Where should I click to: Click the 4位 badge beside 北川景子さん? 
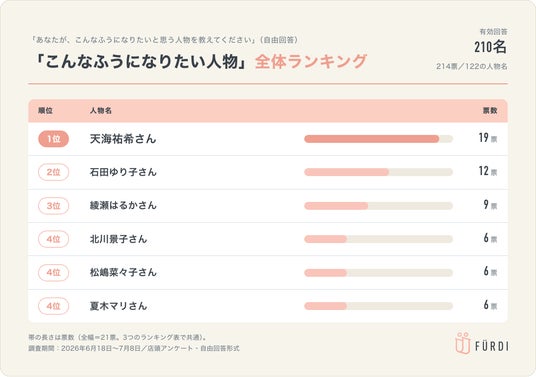click(53, 239)
